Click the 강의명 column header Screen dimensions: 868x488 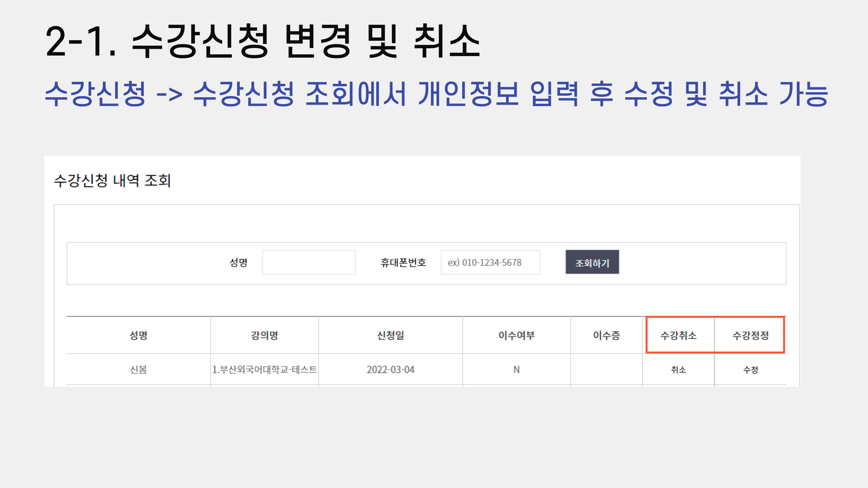tap(264, 335)
